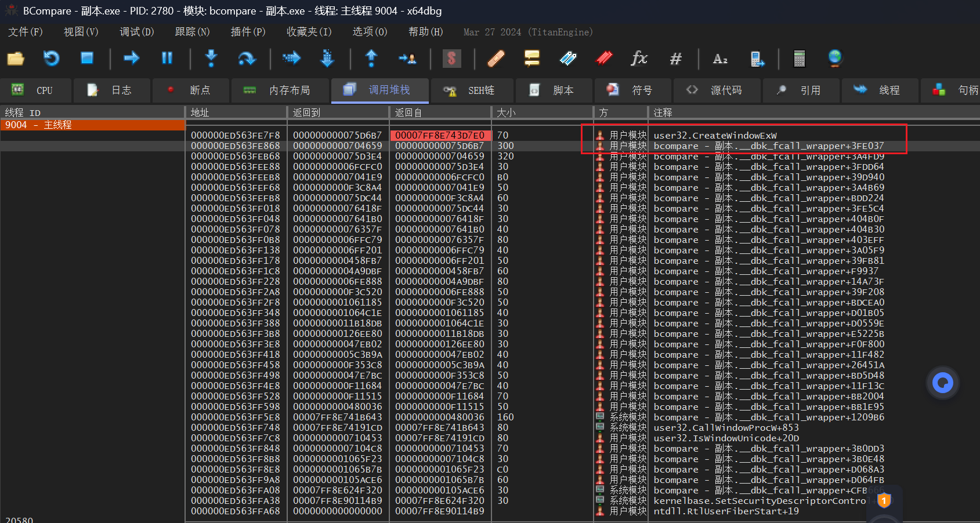Toggle the trace coverage 'S' icon
The image size is (980, 523).
pyautogui.click(x=452, y=59)
